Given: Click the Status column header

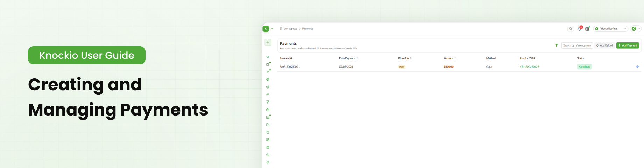Looking at the screenshot, I should click(x=581, y=58).
